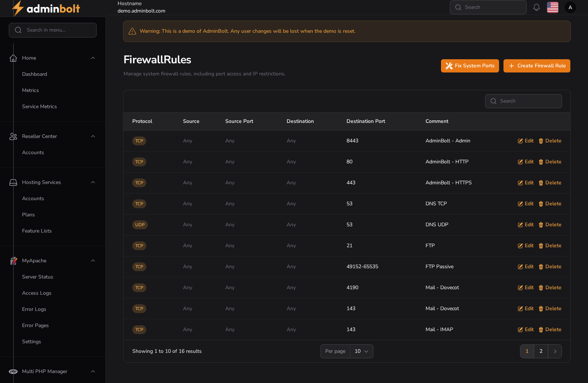
Task: Collapse the MyApache section
Action: coord(93,260)
